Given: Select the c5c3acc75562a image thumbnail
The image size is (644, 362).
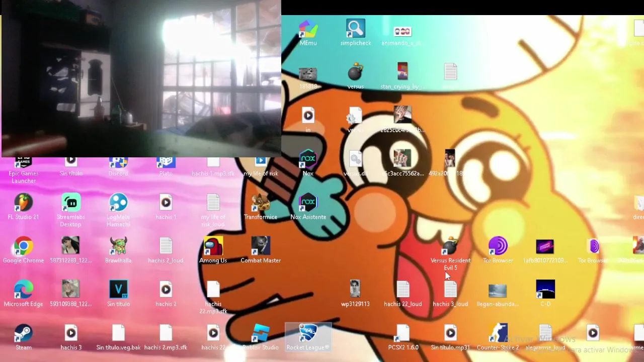Looking at the screenshot, I should (402, 163).
